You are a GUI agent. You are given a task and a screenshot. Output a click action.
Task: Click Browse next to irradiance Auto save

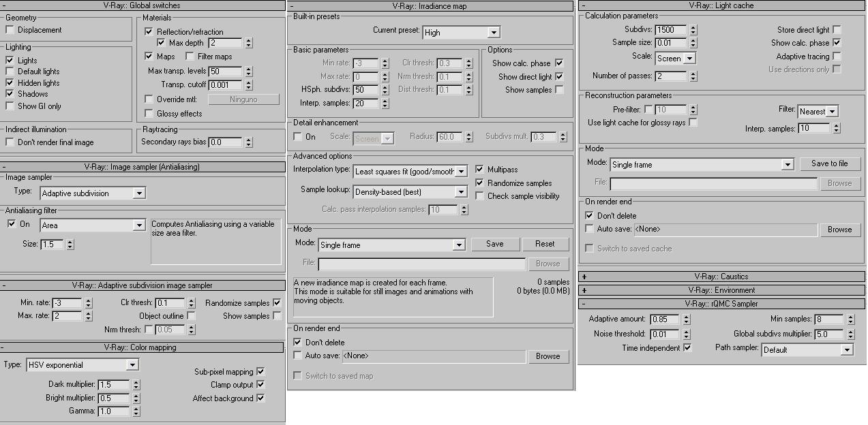548,356
